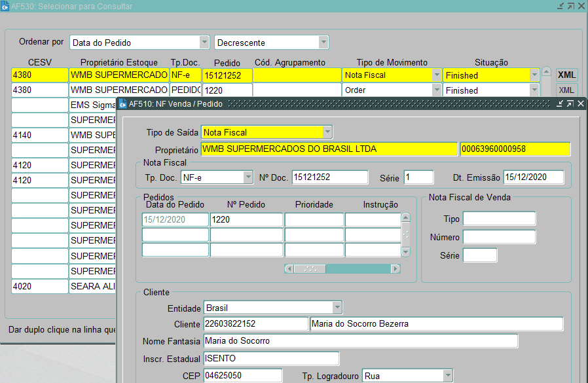Click the AF530 window title icon
This screenshot has width=588, height=383.
click(x=6, y=6)
